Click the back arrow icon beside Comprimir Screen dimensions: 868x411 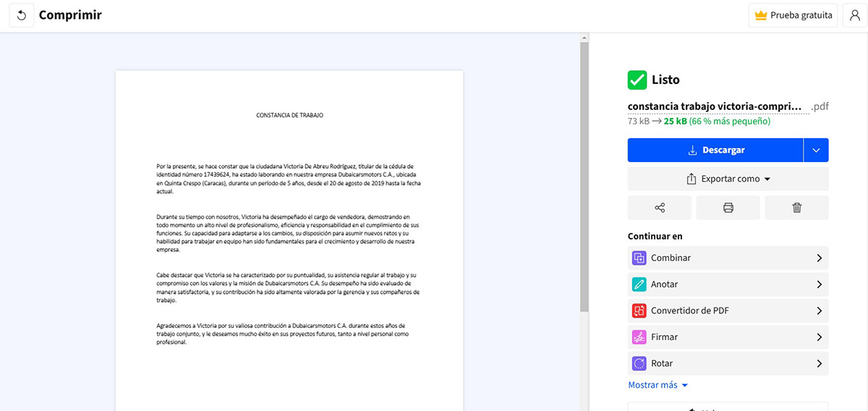[x=21, y=15]
